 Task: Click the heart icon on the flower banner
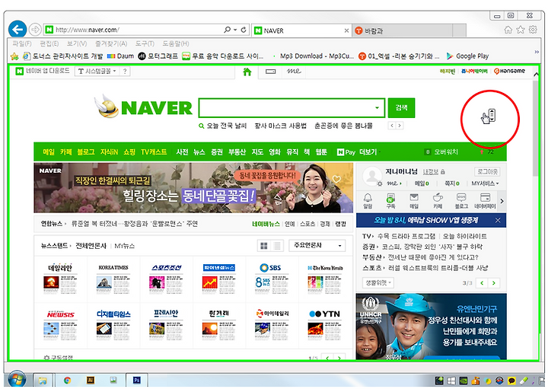coord(336,179)
